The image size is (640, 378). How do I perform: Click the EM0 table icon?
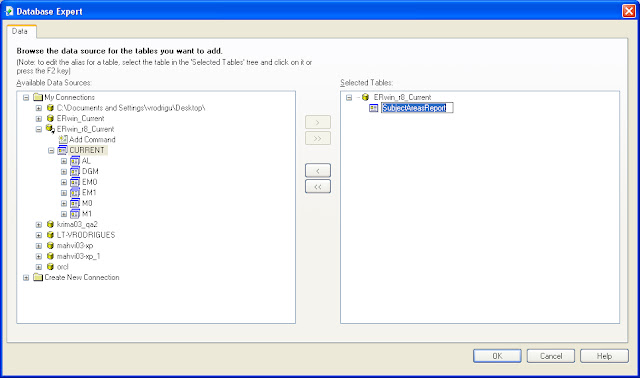[75, 182]
